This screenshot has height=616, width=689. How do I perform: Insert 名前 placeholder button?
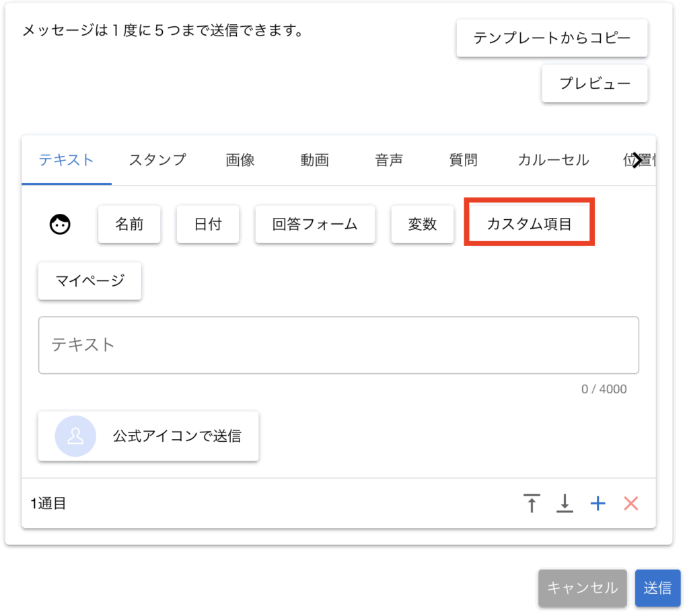pyautogui.click(x=129, y=224)
